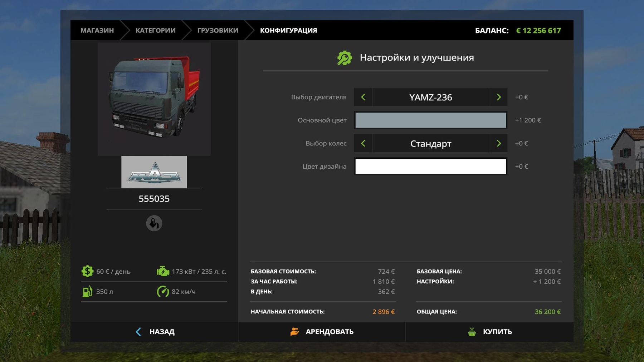This screenshot has width=644, height=362.
Task: Click the engine power icon
Action: coord(163,271)
